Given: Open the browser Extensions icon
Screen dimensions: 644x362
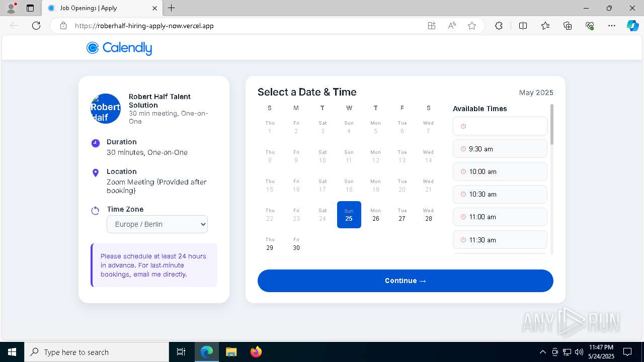Looking at the screenshot, I should [499, 26].
